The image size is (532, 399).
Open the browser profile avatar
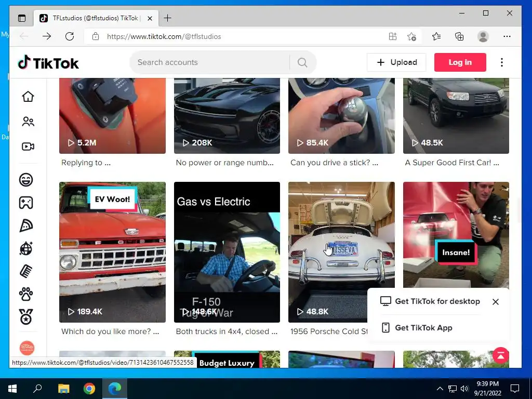[483, 36]
